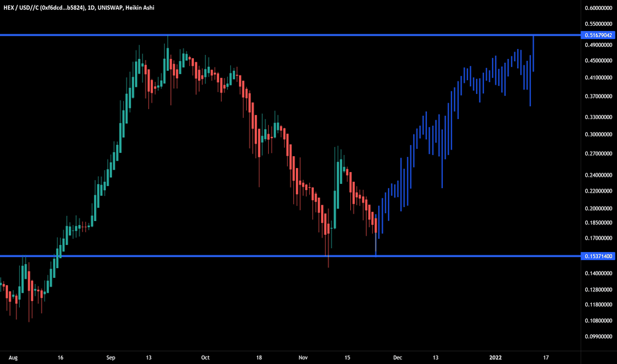Click the 0.22000000 price axis value
Screen dimensions: 617x364
pyautogui.click(x=598, y=191)
